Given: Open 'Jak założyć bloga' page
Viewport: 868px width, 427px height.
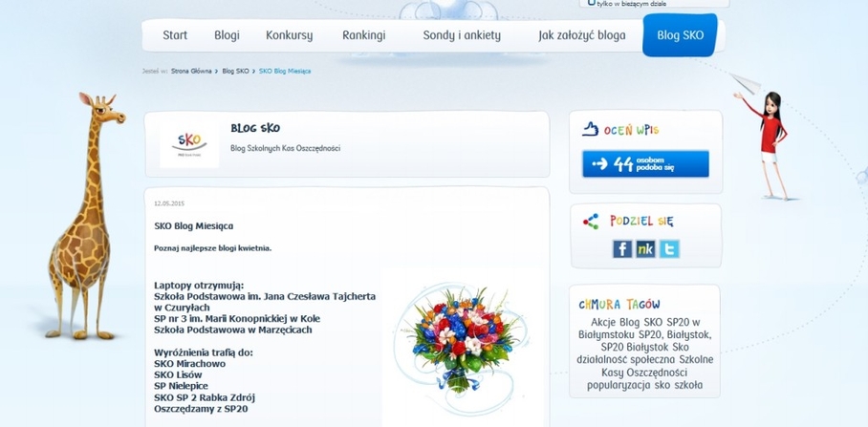Looking at the screenshot, I should click(582, 35).
